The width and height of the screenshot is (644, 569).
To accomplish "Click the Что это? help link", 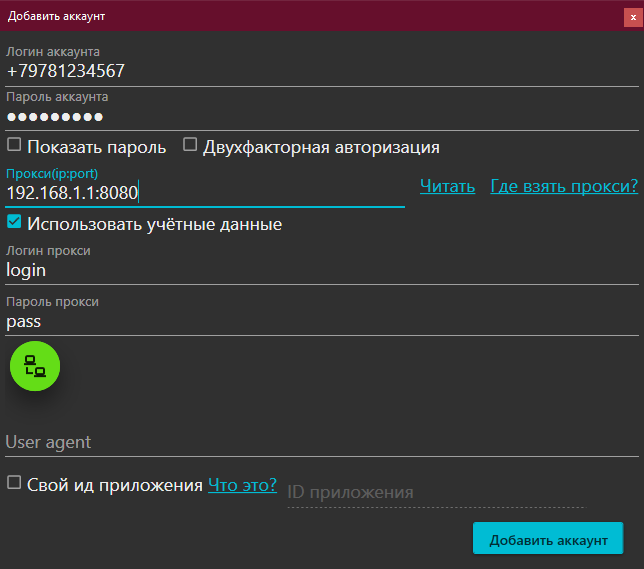I will (242, 485).
